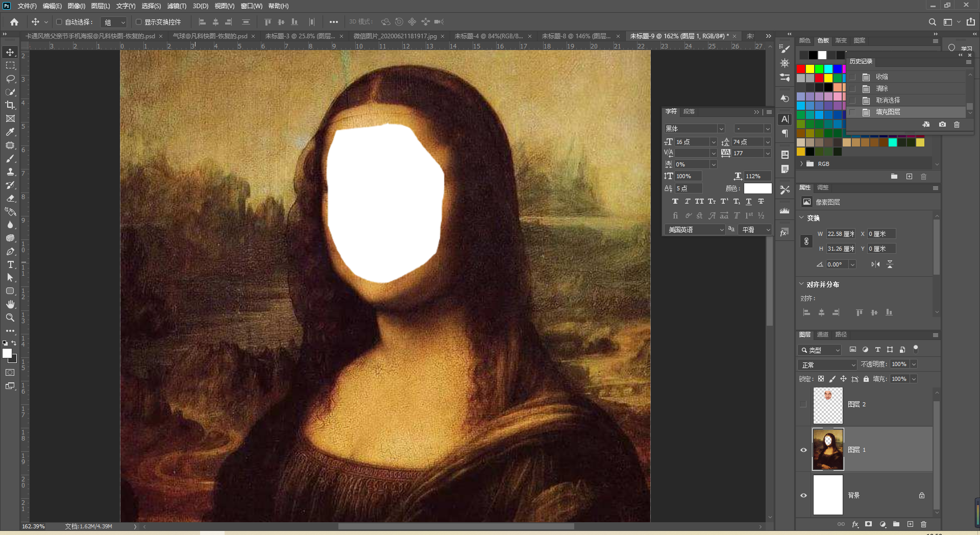
Task: Take a new snapshot in History panel
Action: (x=942, y=125)
